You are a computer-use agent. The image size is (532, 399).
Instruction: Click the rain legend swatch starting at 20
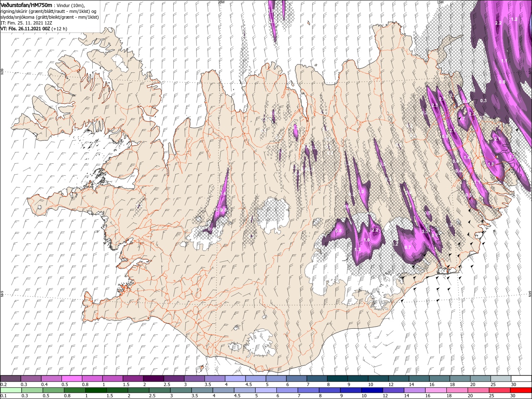point(478,390)
